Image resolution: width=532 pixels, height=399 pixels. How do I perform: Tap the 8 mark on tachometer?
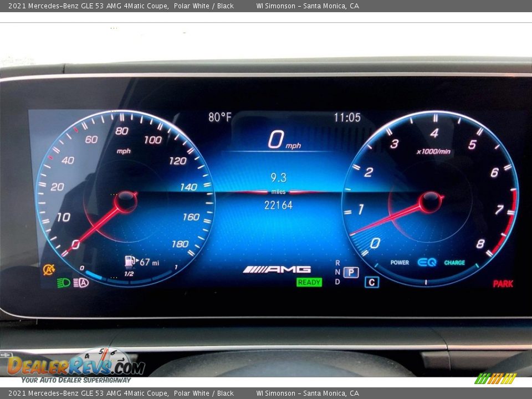pyautogui.click(x=480, y=244)
